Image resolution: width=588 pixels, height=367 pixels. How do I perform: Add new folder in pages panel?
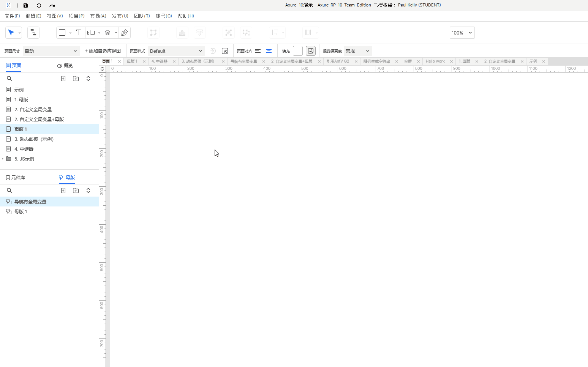pyautogui.click(x=76, y=79)
